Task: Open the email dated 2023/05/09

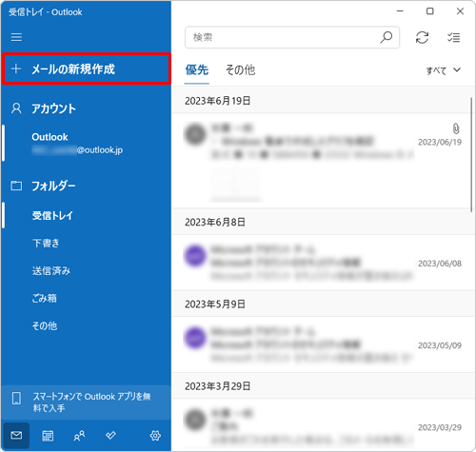Action: (x=323, y=344)
